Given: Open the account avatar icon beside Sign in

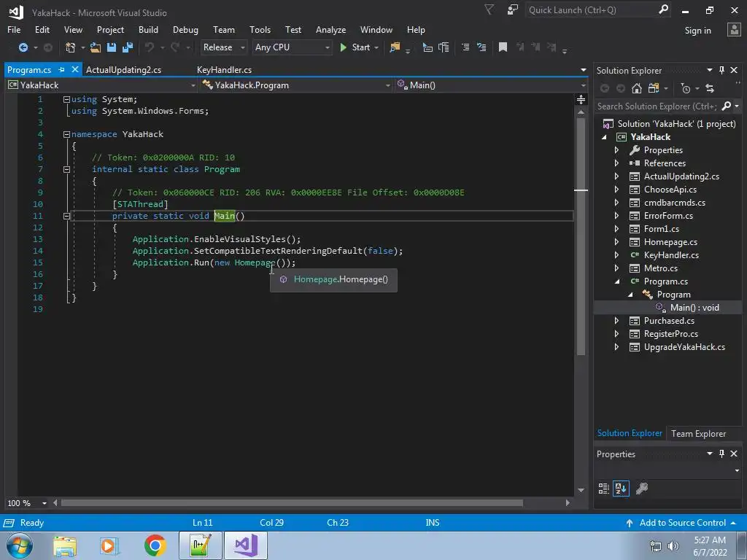Looking at the screenshot, I should pyautogui.click(x=734, y=29).
